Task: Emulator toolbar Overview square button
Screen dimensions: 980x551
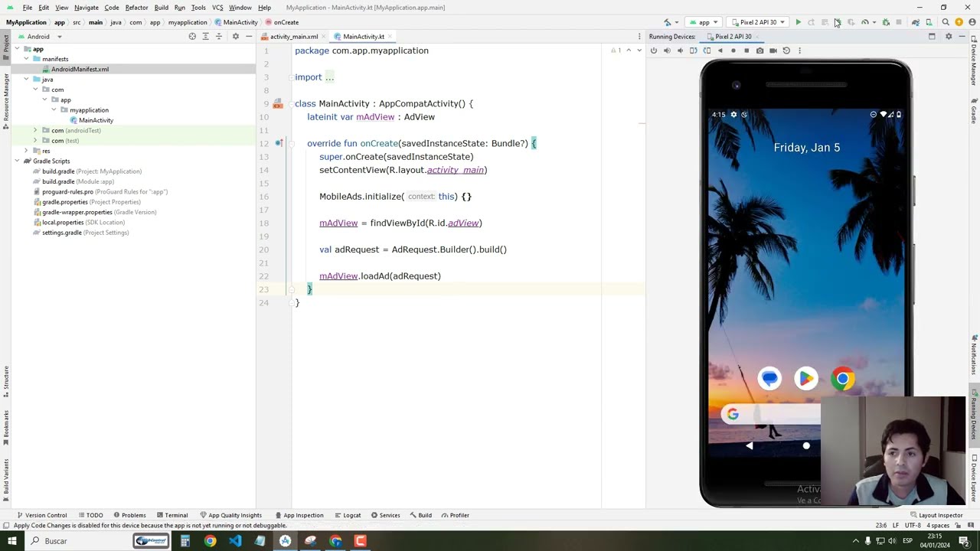Action: [746, 51]
